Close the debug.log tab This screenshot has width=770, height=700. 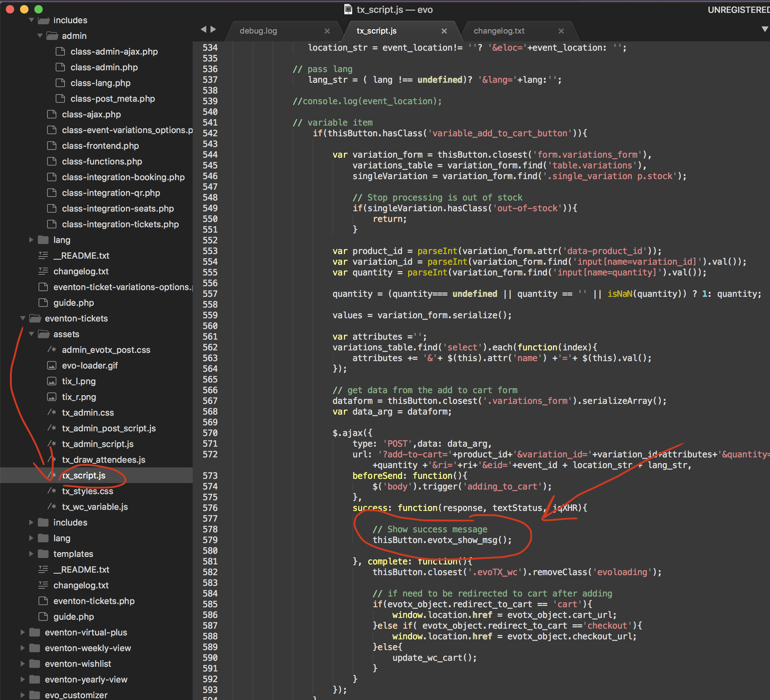click(x=327, y=31)
